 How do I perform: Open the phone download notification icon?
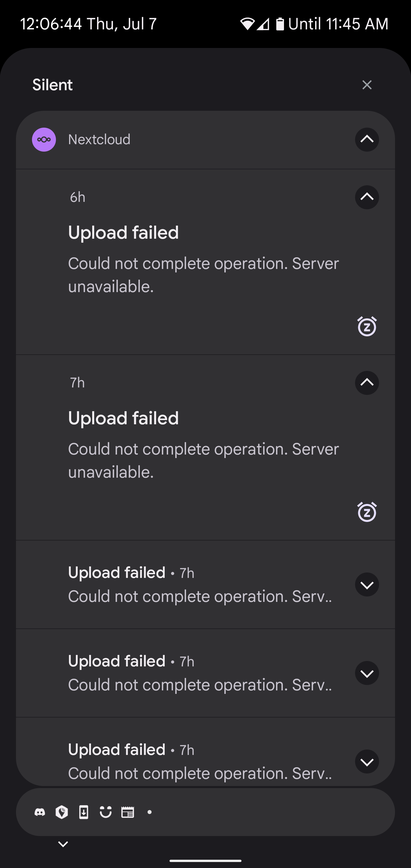tap(83, 812)
